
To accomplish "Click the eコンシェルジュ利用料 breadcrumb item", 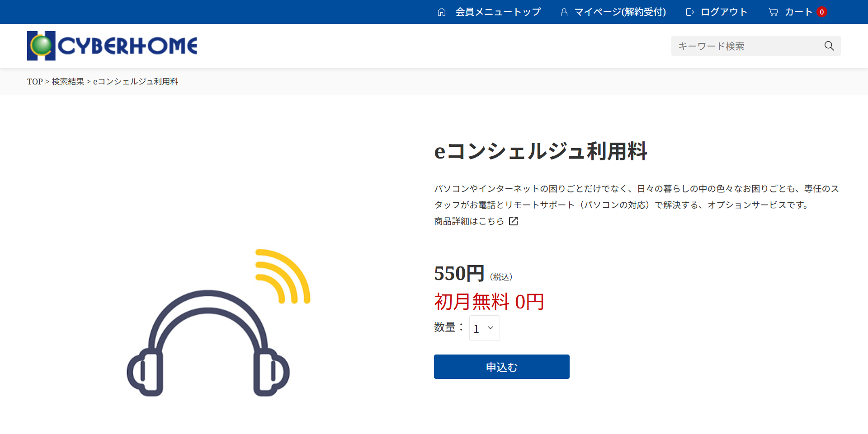I will tap(135, 82).
